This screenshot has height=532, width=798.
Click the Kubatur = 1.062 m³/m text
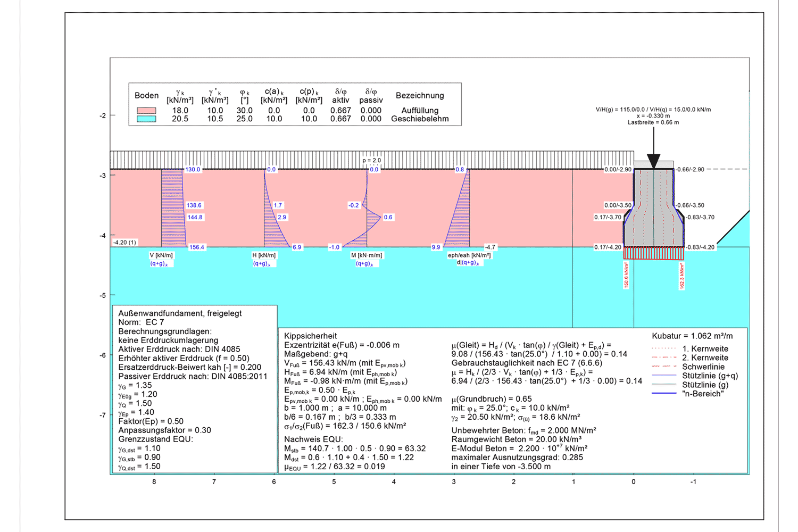[692, 336]
